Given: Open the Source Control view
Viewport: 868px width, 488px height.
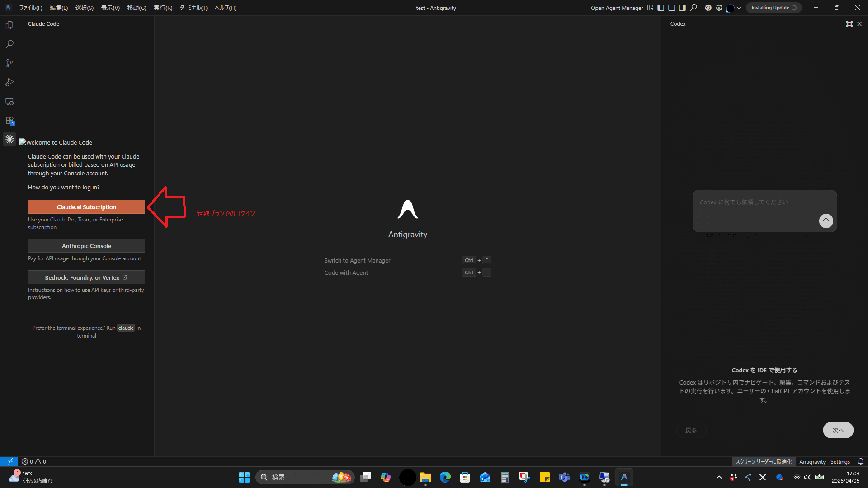Looking at the screenshot, I should coord(9,63).
